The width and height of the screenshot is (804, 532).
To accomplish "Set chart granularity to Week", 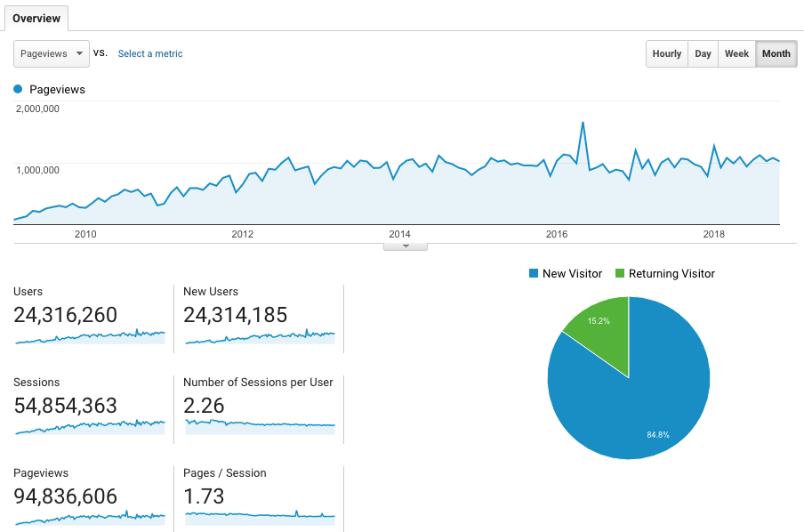I will pyautogui.click(x=736, y=53).
